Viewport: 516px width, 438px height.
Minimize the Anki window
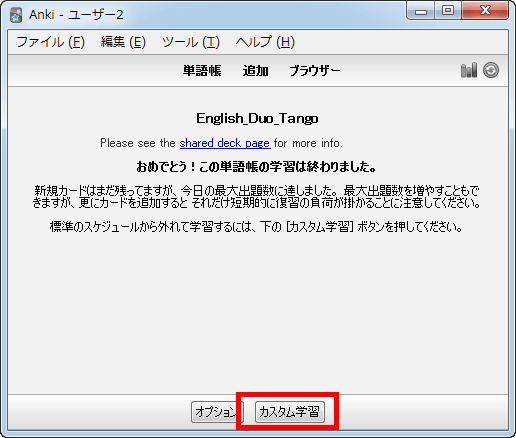point(421,11)
